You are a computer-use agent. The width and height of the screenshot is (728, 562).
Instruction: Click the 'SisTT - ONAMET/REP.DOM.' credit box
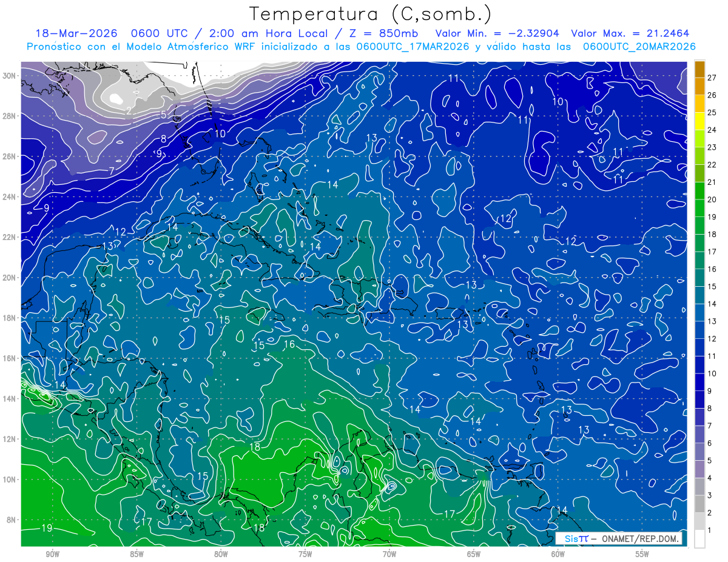click(x=618, y=539)
